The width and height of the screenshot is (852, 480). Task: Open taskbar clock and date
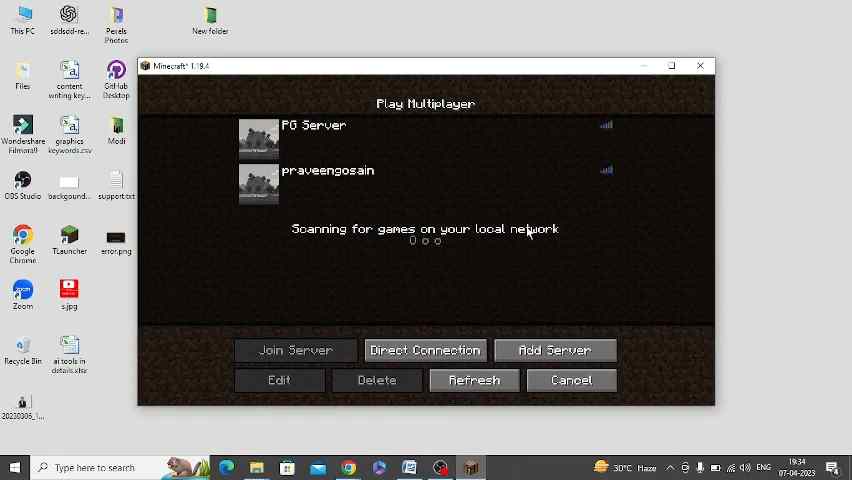797,467
